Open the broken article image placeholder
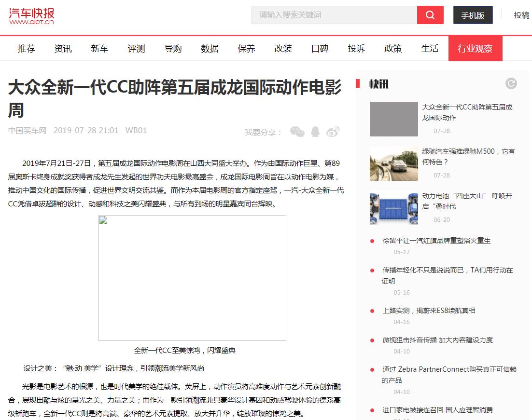 [x=192, y=278]
